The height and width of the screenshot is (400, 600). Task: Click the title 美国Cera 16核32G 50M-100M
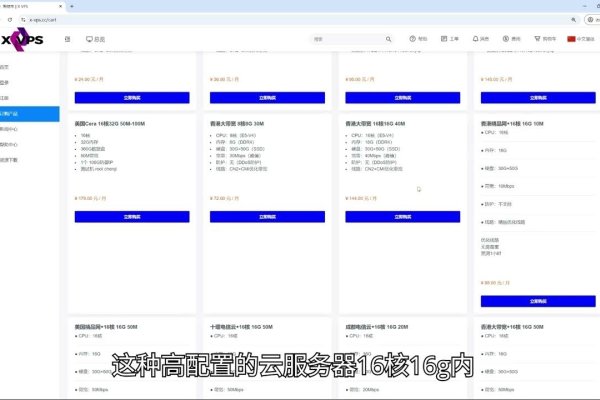tap(110, 124)
